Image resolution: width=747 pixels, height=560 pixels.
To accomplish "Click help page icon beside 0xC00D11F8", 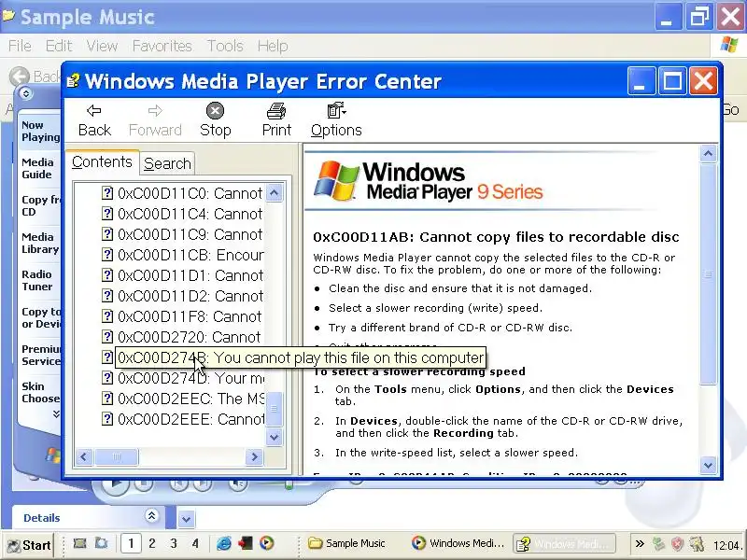I will (x=107, y=316).
